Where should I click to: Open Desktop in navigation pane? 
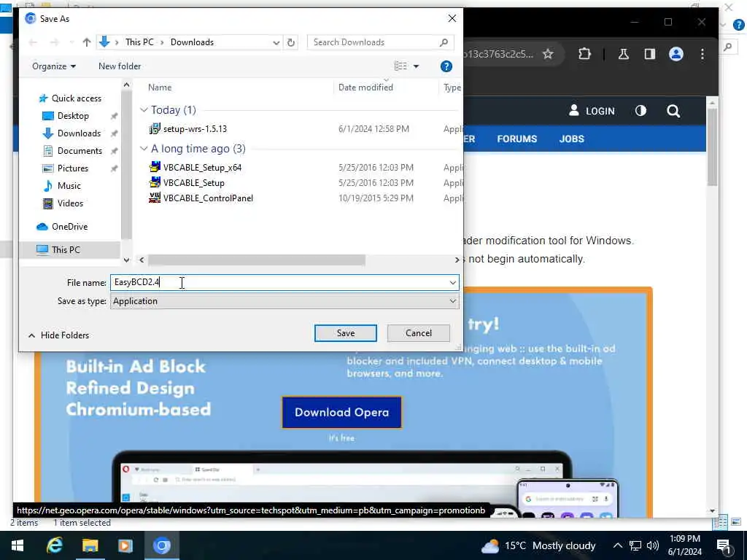click(73, 116)
